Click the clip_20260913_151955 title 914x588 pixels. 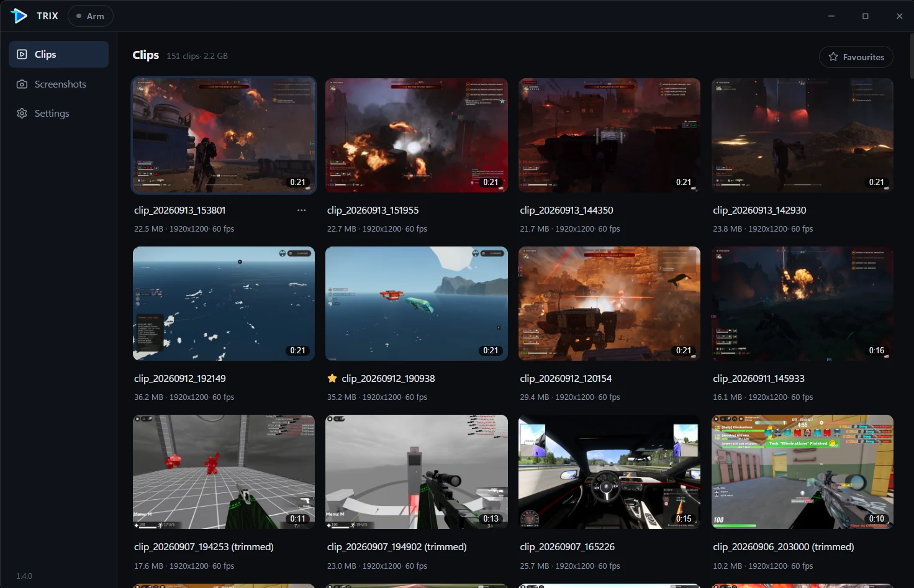pyautogui.click(x=373, y=210)
